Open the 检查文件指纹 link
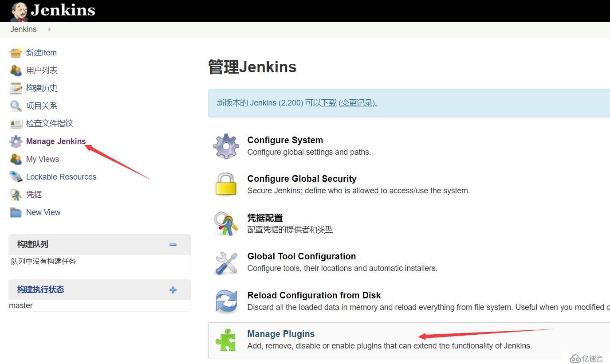 50,124
